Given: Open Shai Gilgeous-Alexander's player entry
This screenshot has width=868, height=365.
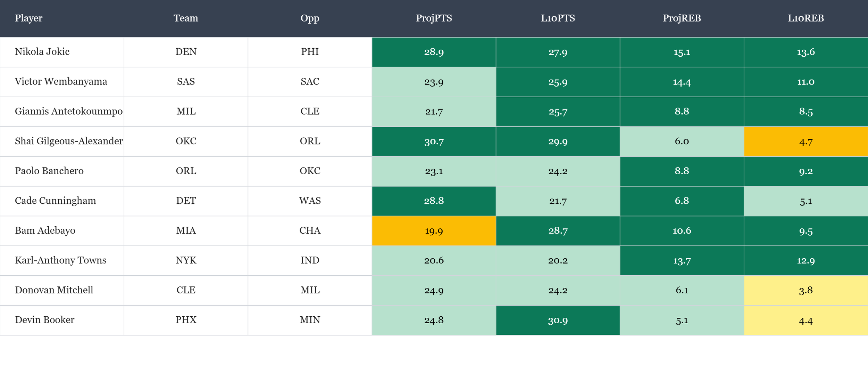Looking at the screenshot, I should [69, 141].
